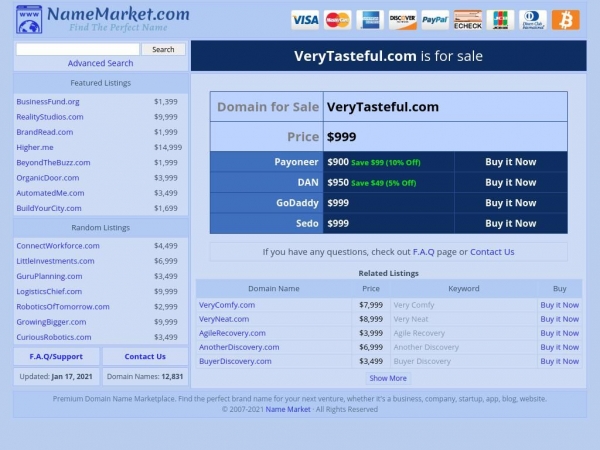Viewport: 600px width, 450px height.
Task: Click Buy it Now for VeryComfy.com
Action: pos(559,305)
